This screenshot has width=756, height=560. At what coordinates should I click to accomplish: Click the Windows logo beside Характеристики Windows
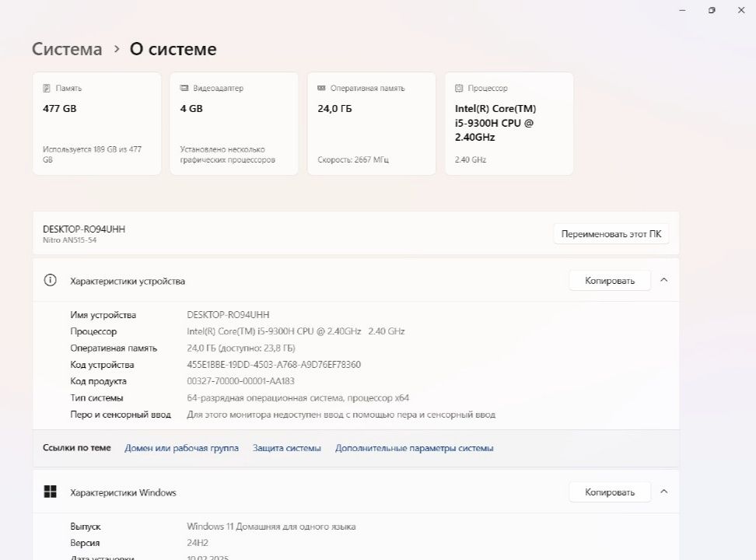[x=50, y=492]
